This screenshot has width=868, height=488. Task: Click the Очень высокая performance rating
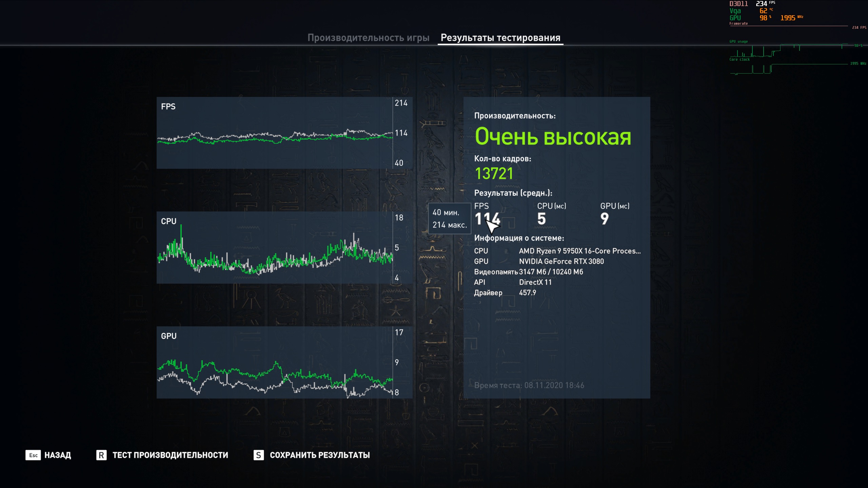point(553,136)
